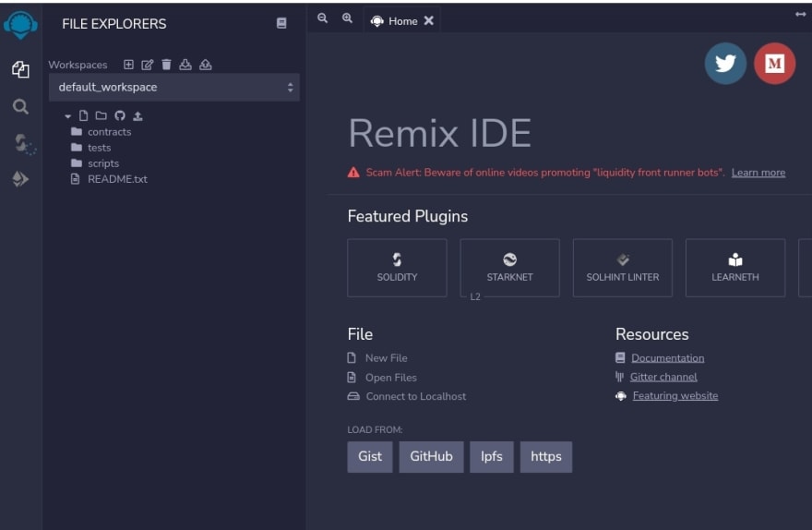The height and width of the screenshot is (530, 812).
Task: Create a new workspace with plus icon
Action: point(128,65)
